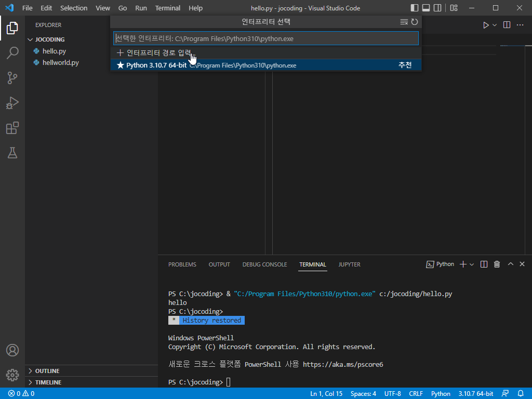Open the launch profile dropdown arrow

tap(472, 264)
